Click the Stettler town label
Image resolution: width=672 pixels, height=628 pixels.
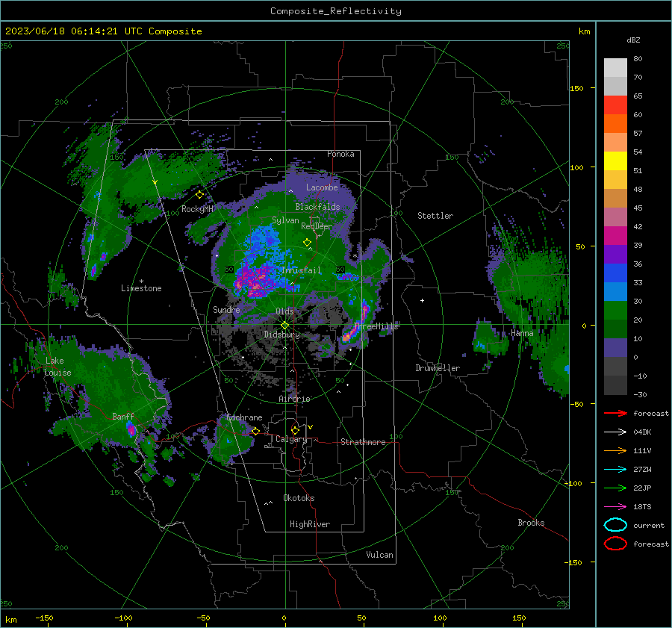click(x=435, y=216)
